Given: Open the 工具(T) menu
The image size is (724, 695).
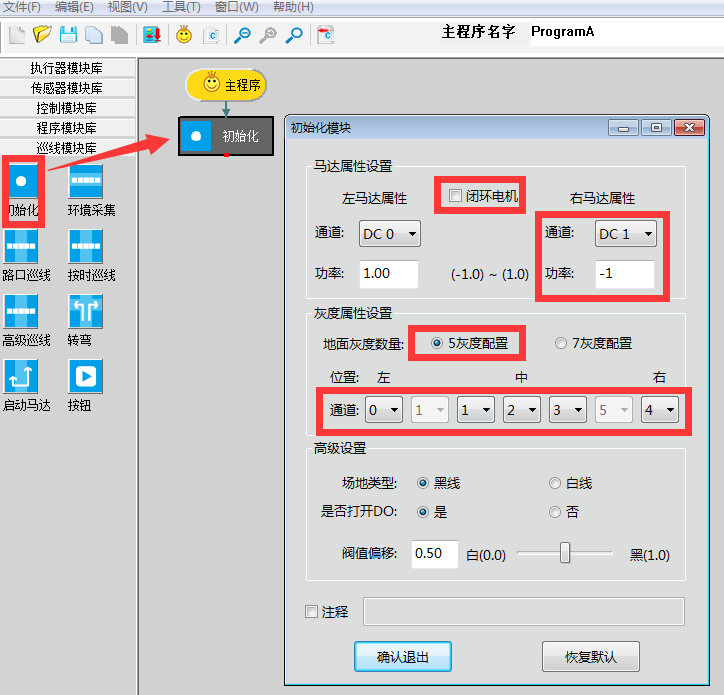Looking at the screenshot, I should click(x=181, y=7).
